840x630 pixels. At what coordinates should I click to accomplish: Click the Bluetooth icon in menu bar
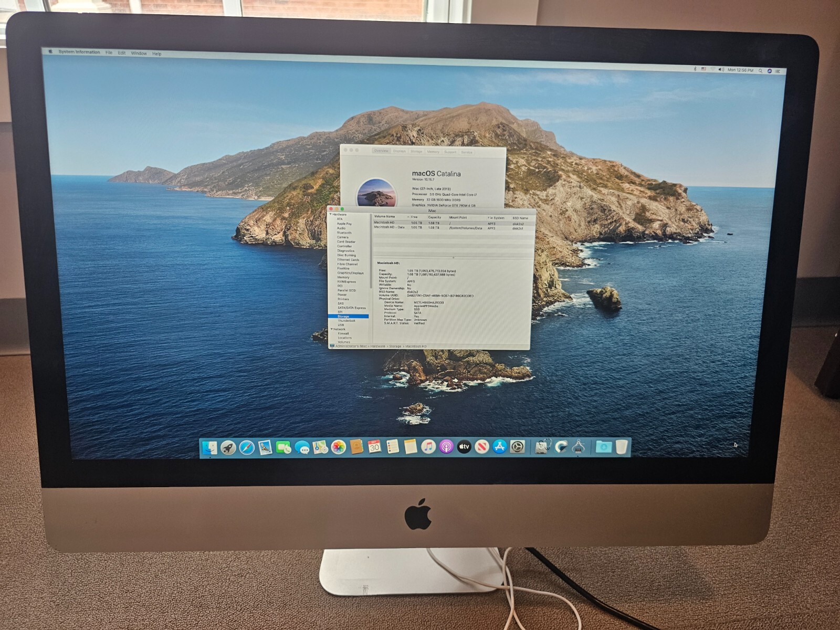pos(695,69)
